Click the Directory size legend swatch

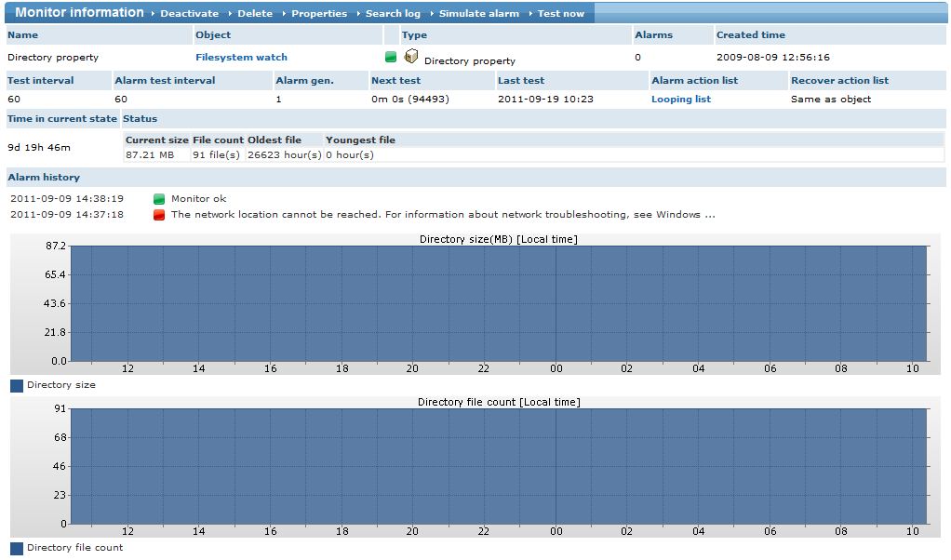(x=17, y=385)
